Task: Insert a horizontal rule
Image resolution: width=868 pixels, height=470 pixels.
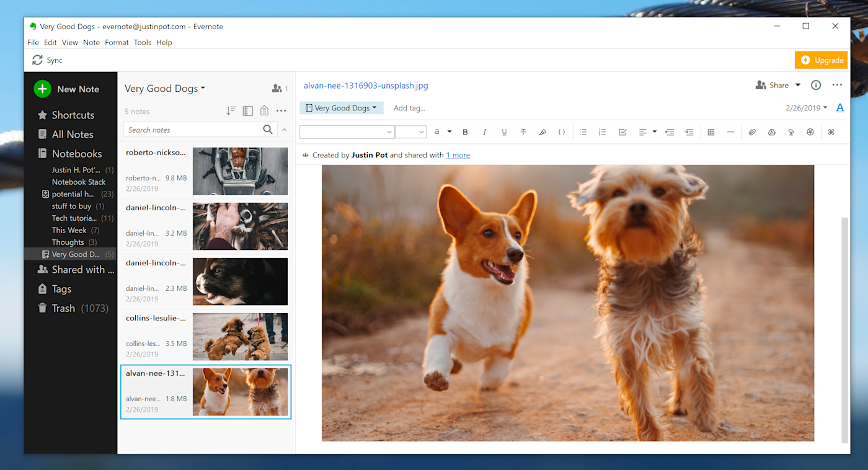Action: [x=730, y=132]
